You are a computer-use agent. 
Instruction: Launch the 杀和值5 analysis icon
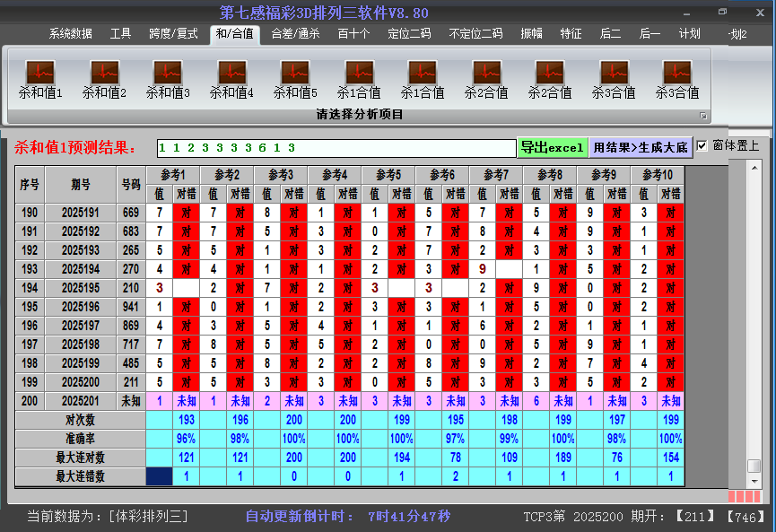[295, 79]
